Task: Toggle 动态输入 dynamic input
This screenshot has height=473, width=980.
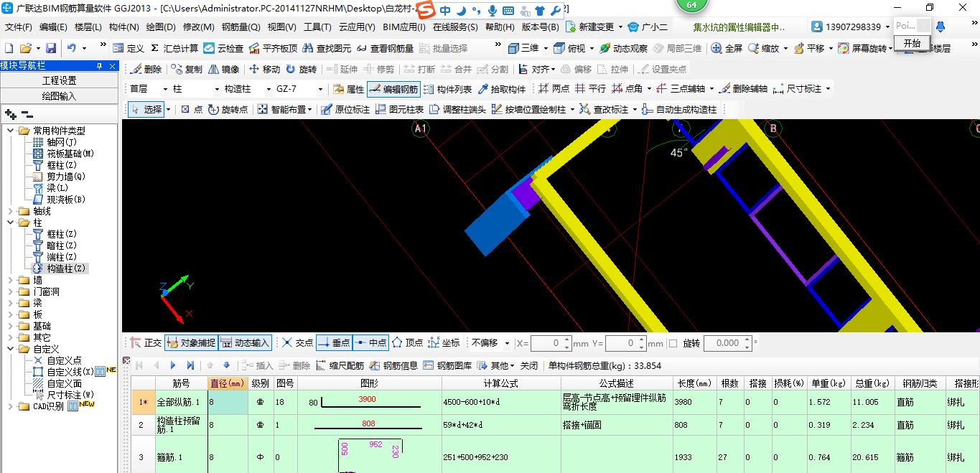Action: pos(245,343)
